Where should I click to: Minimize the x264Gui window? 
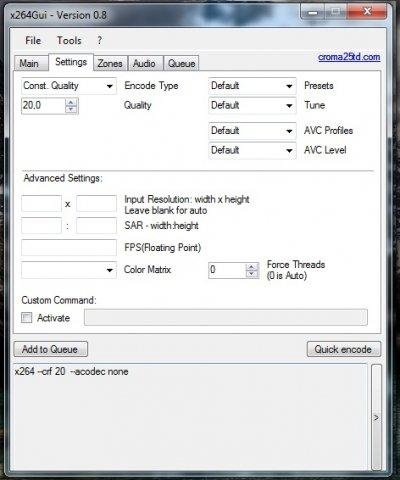click(x=312, y=12)
